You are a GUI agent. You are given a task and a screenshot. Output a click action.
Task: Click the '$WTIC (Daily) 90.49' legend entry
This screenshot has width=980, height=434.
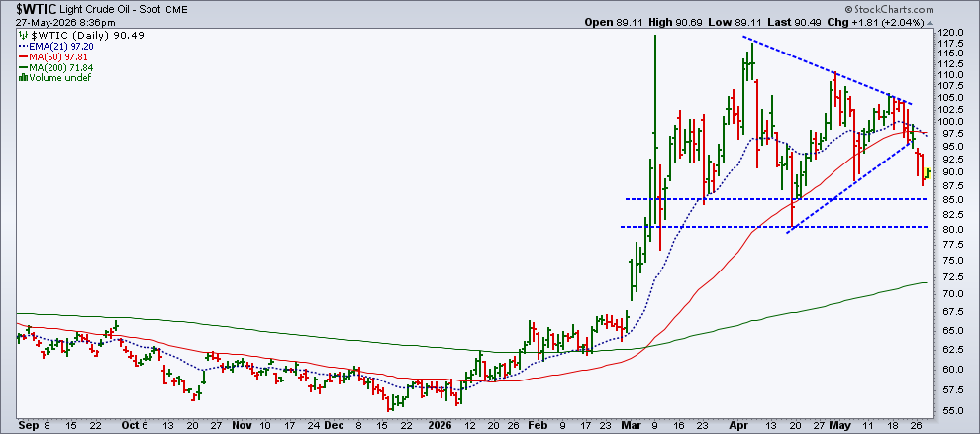tap(86, 36)
